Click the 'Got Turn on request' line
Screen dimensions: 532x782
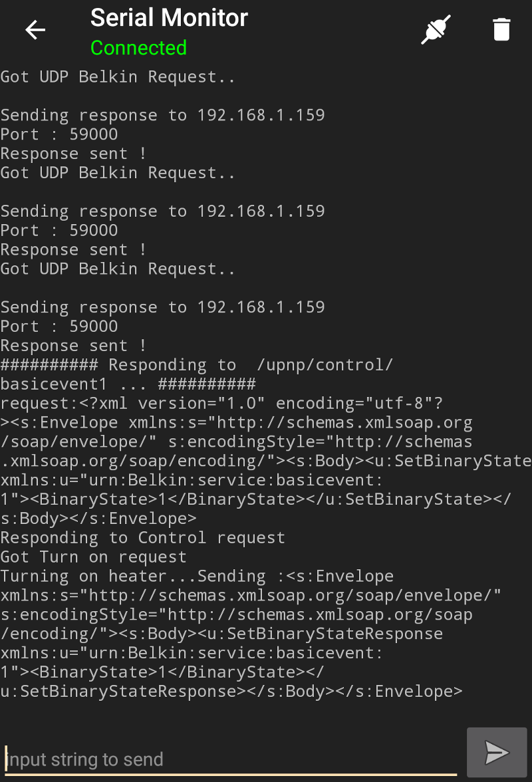[x=93, y=557]
